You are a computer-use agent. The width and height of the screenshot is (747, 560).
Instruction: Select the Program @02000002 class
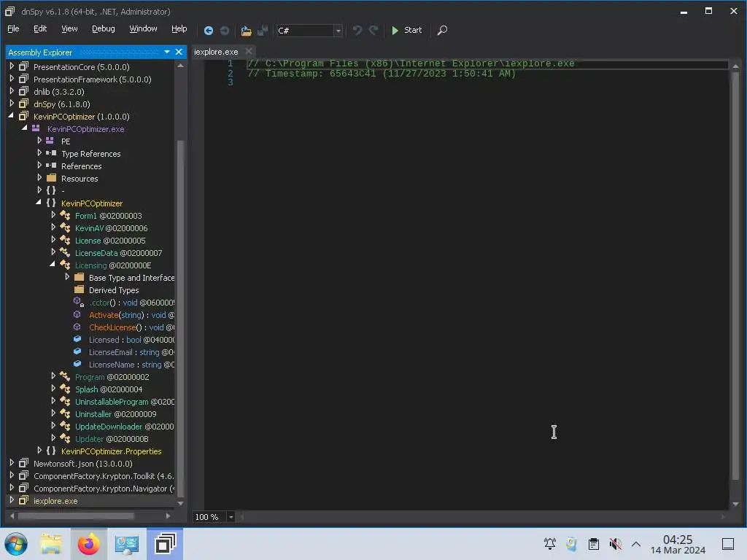[x=112, y=377]
